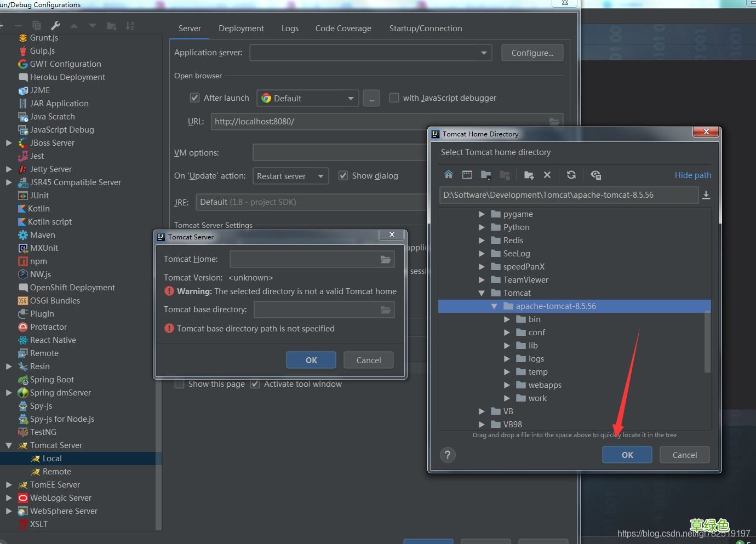Screen dimensions: 756x544
Task: Open the Default browser dropdown
Action: click(x=308, y=99)
